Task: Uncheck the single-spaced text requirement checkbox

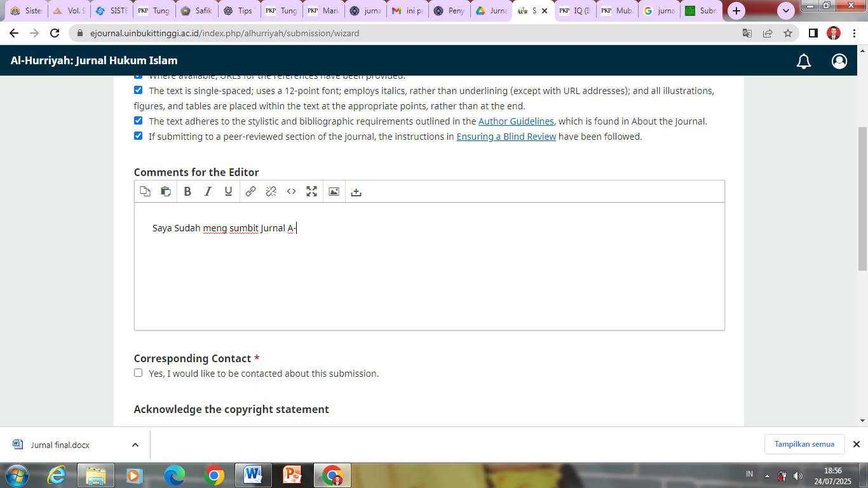Action: (x=139, y=90)
